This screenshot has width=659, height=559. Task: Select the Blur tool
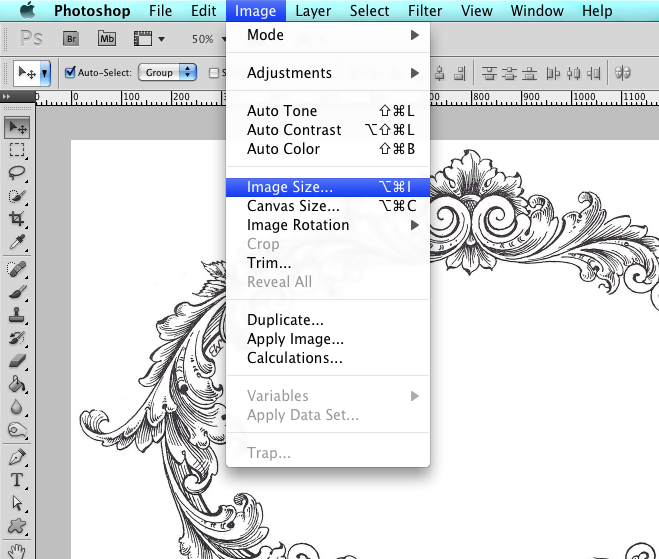17,406
